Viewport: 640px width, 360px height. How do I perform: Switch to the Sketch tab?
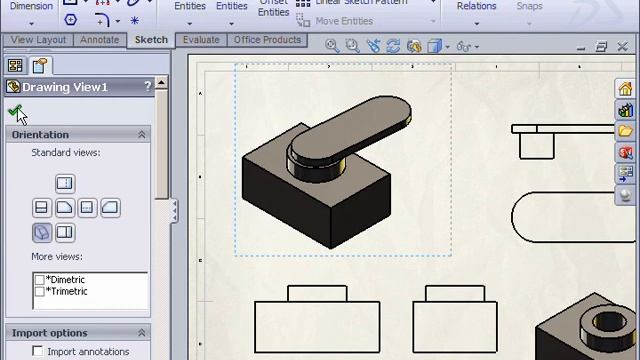point(151,40)
